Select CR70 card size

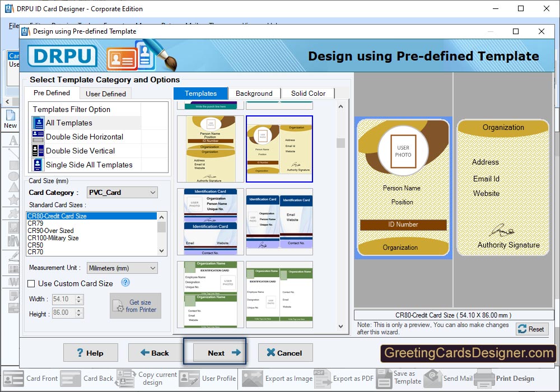[x=91, y=251]
